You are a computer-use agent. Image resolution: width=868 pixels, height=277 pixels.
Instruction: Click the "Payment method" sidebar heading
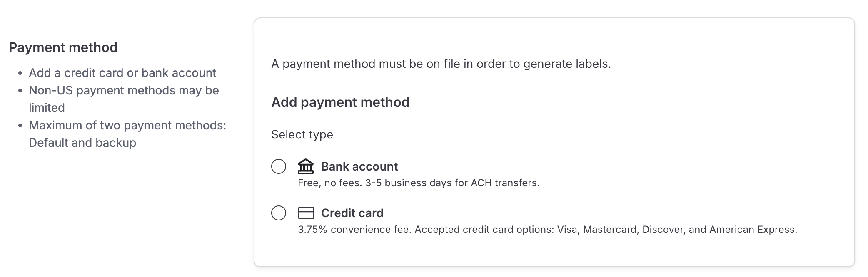(x=63, y=47)
